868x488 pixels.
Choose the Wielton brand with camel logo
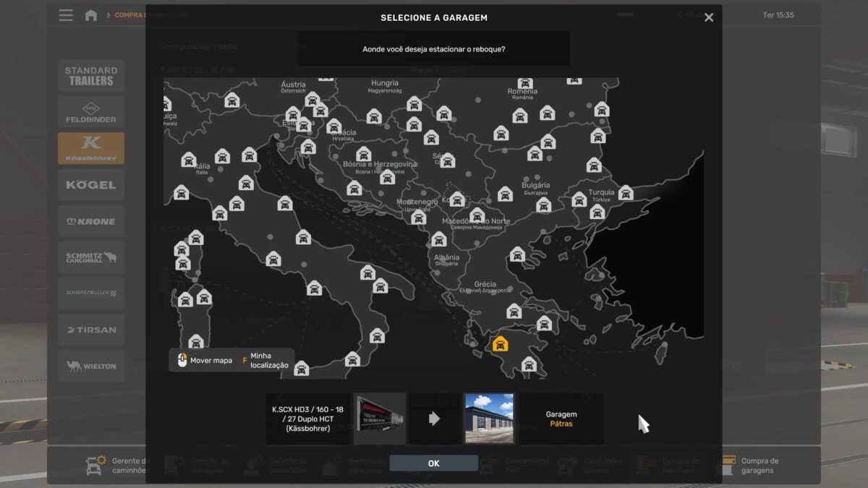click(x=91, y=366)
